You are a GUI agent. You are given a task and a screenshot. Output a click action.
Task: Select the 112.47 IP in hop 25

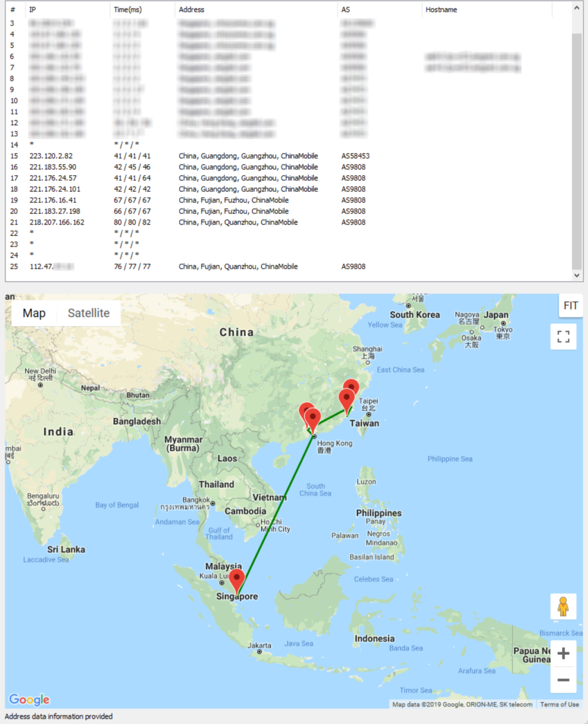[51, 266]
